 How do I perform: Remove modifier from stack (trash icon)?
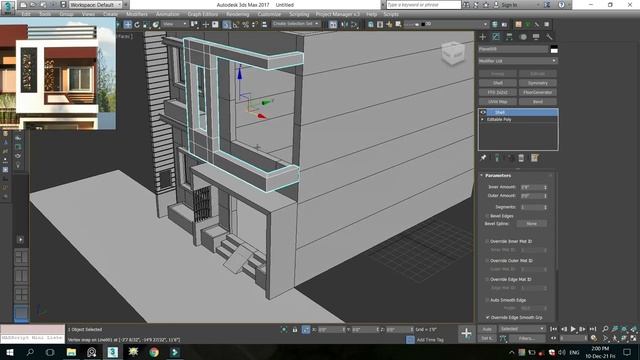tap(521, 158)
